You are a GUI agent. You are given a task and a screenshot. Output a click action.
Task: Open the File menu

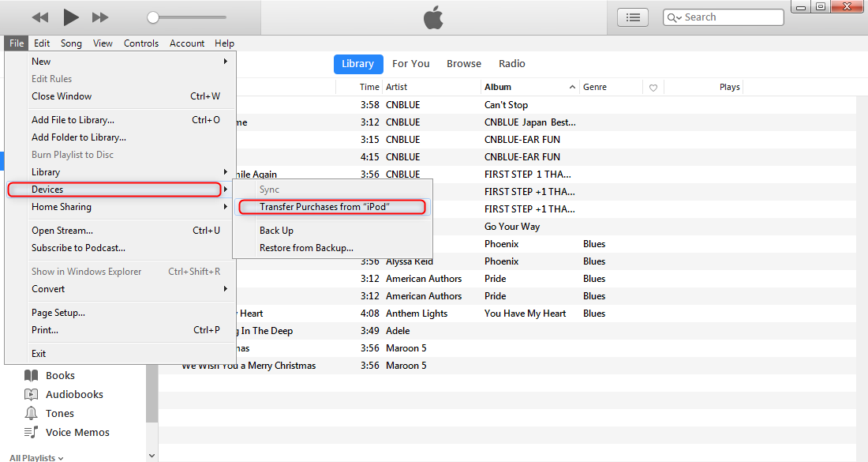17,43
